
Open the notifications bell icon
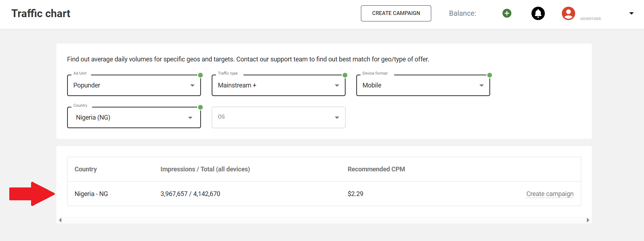pos(538,13)
